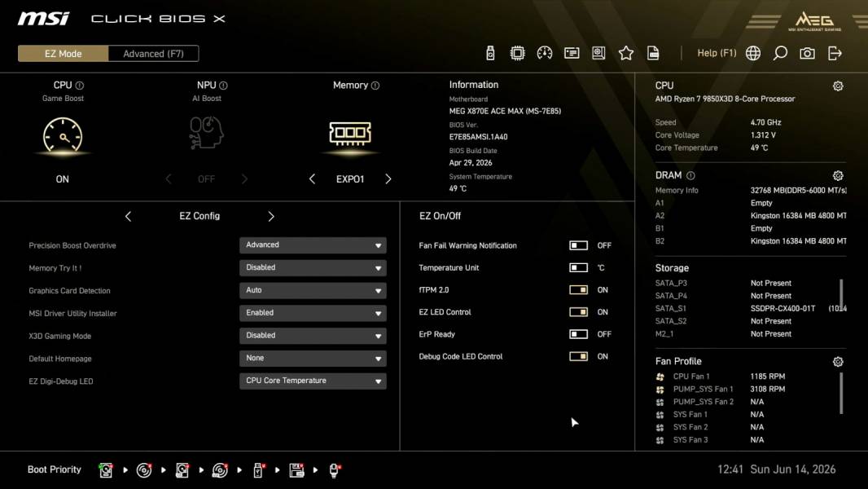868x489 pixels.
Task: Open Default Homepage dropdown
Action: click(x=313, y=359)
